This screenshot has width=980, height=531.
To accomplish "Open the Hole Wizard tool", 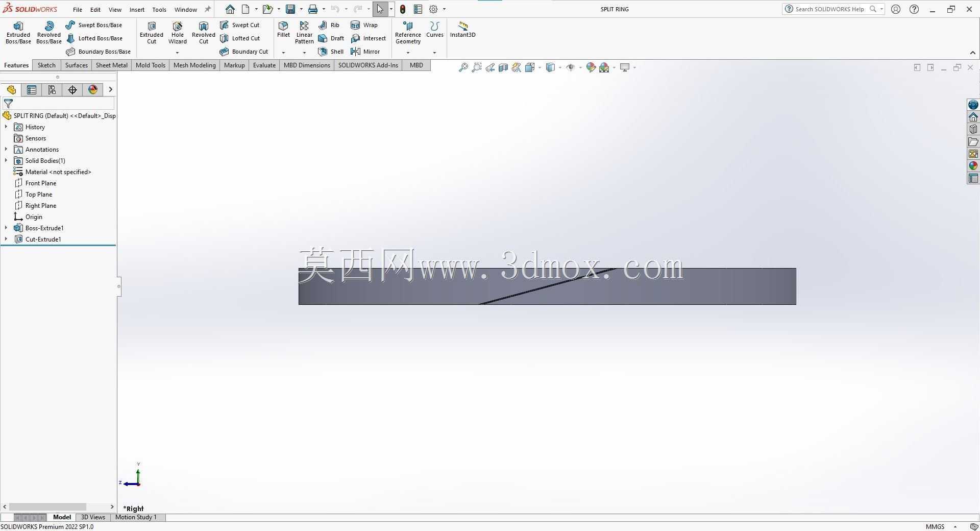I will pos(178,33).
